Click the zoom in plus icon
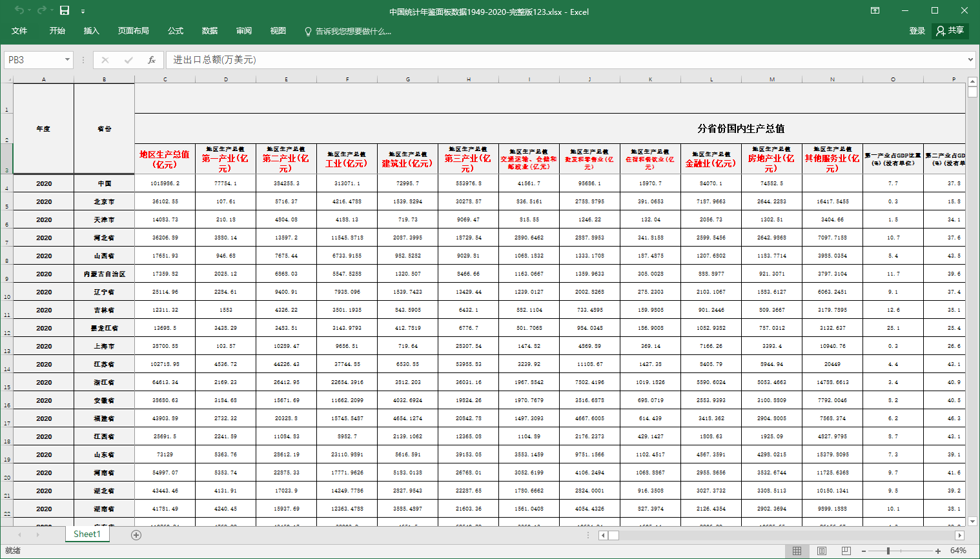The height and width of the screenshot is (559, 980). 938,551
